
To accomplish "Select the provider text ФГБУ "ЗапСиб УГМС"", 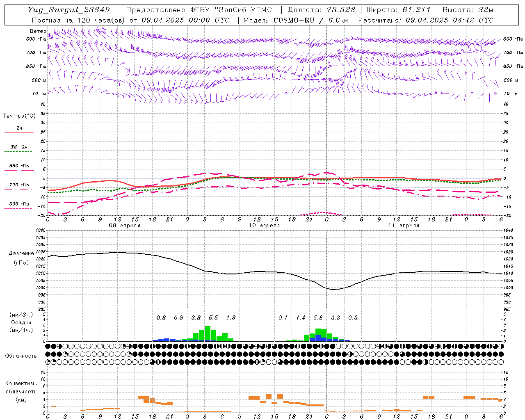I will (x=233, y=10).
